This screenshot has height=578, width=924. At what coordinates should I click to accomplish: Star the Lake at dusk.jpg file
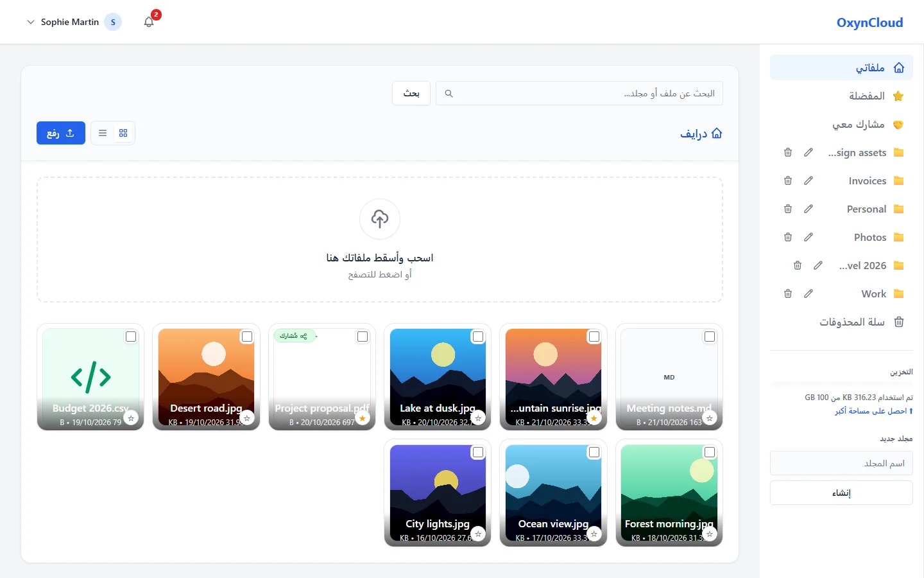click(x=478, y=418)
